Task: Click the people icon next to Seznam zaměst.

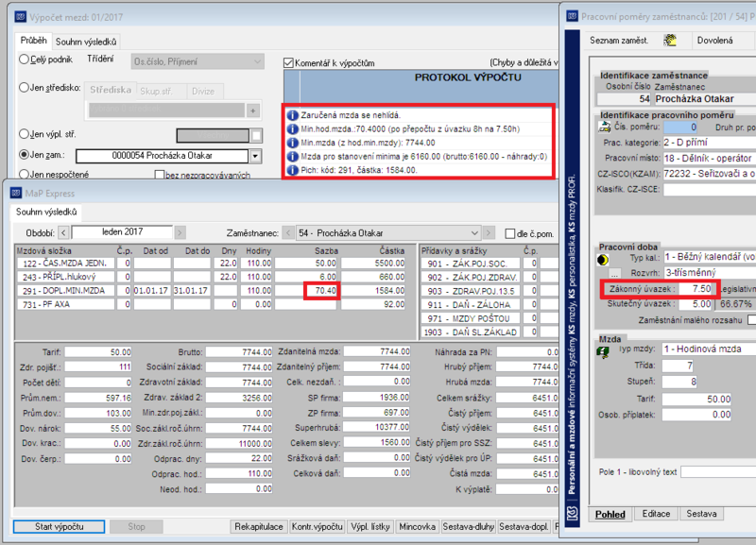Action: pyautogui.click(x=670, y=41)
